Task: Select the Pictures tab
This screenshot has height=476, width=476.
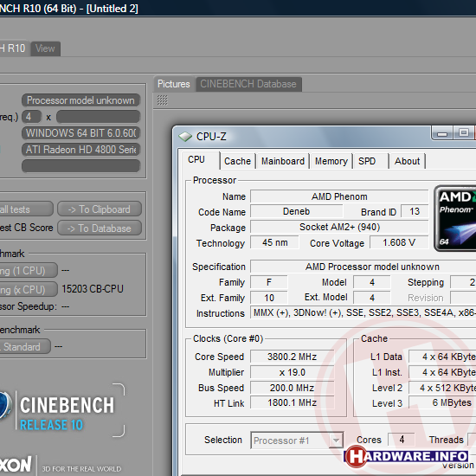Action: [x=174, y=84]
